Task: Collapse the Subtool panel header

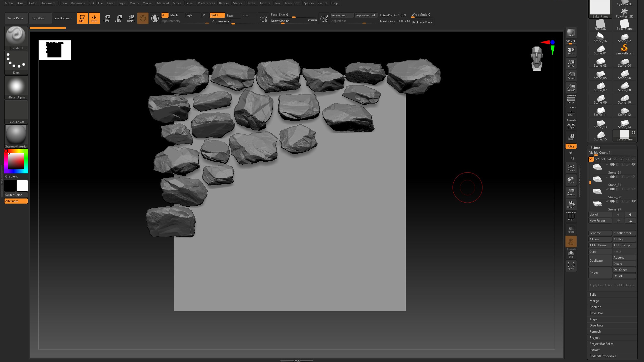Action: coord(596,148)
